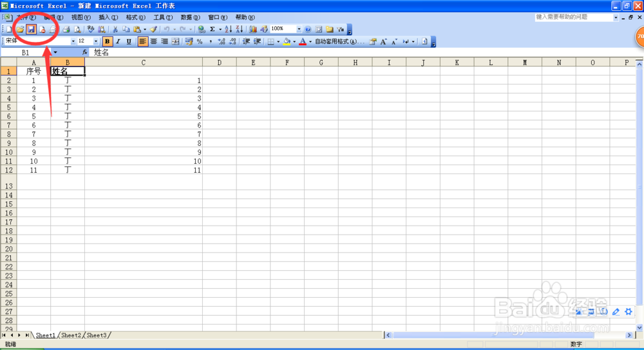Open the 格式 menu

point(135,17)
